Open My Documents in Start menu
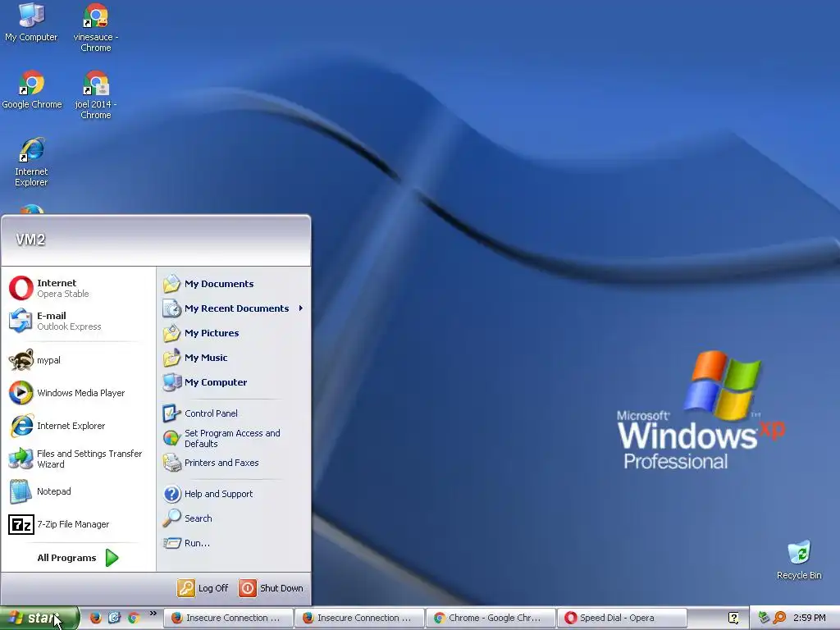 (234, 284)
